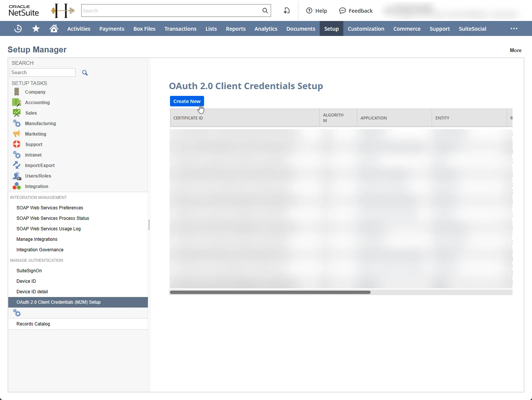The image size is (532, 400).
Task: Expand the Company setup task
Action: 35,92
